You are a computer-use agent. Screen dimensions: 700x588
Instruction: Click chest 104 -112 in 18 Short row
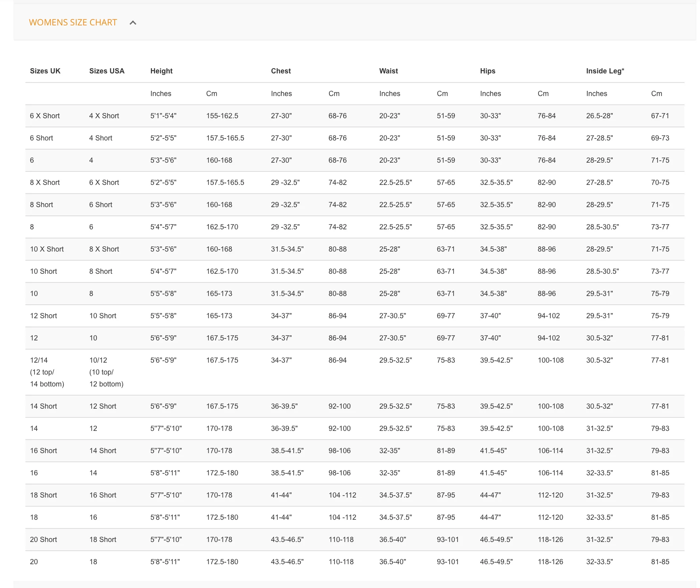tap(342, 495)
